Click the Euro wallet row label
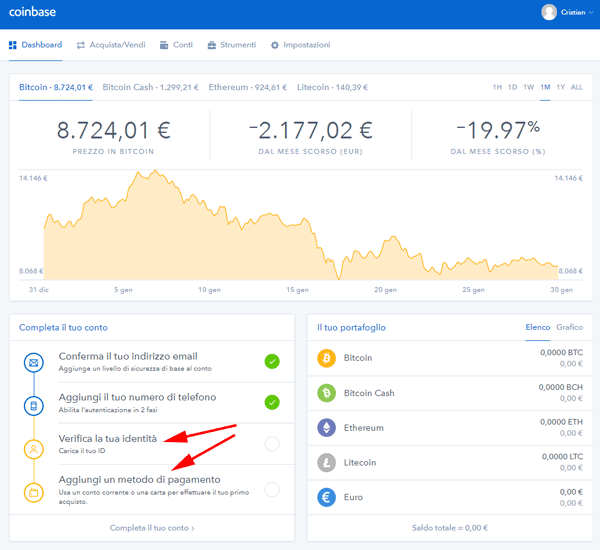This screenshot has height=550, width=600. click(353, 498)
